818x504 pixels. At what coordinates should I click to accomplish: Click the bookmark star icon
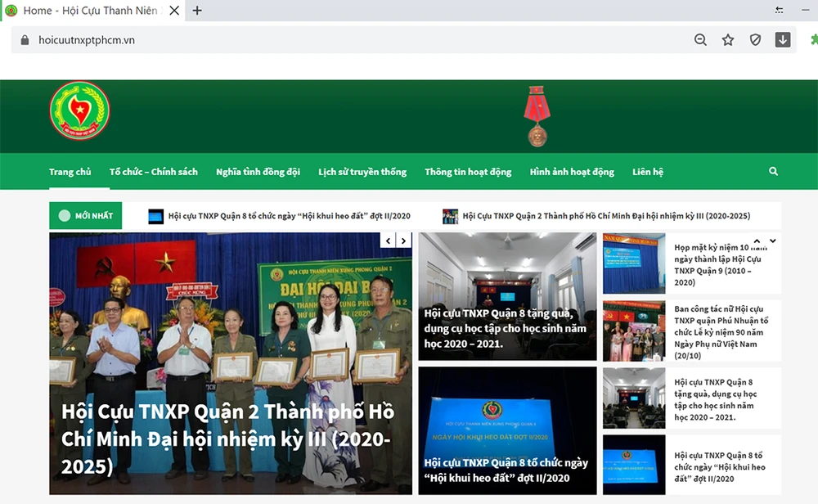click(x=728, y=40)
